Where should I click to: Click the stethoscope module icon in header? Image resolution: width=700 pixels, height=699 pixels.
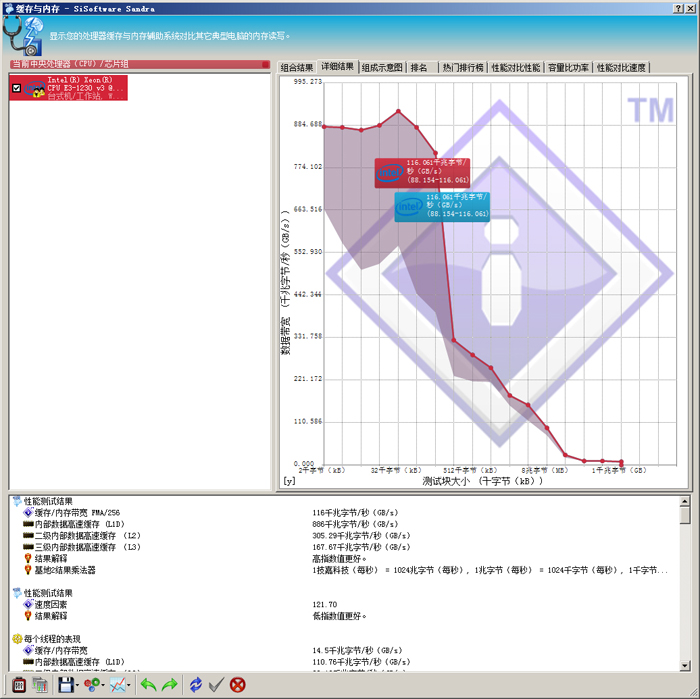click(x=22, y=36)
